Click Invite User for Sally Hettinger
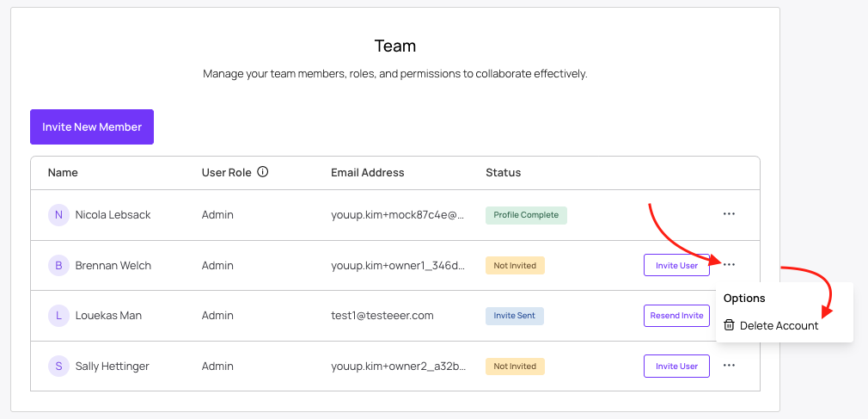 click(x=676, y=366)
